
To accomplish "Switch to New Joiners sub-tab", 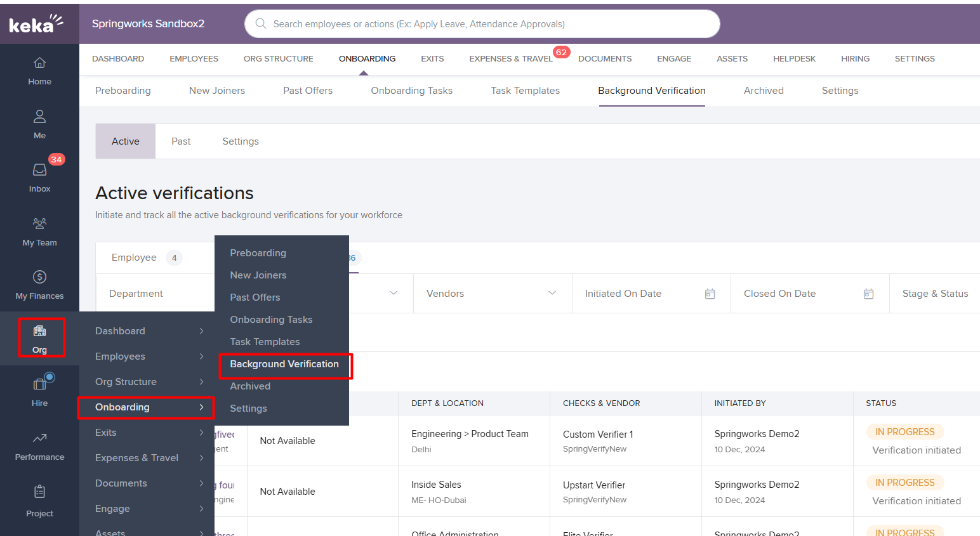I will pos(217,91).
